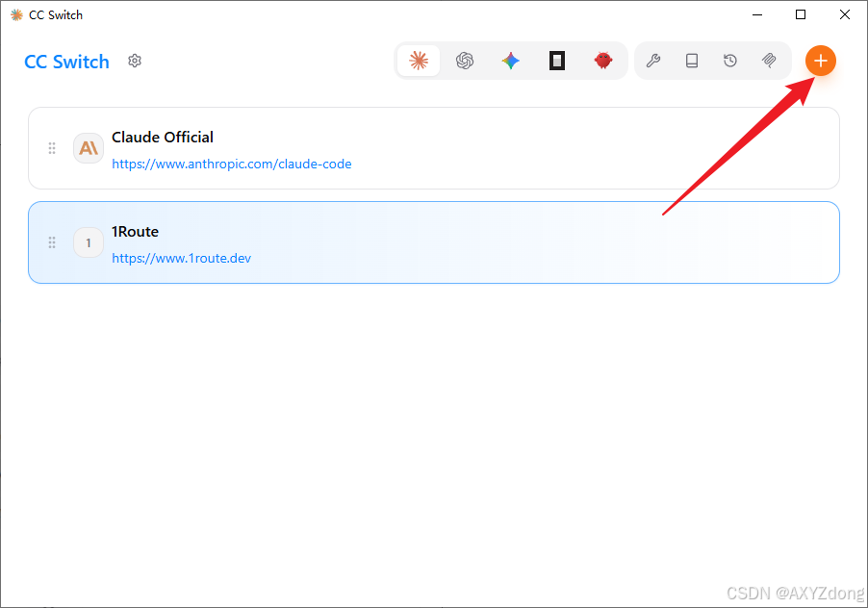Open the anthropic.com claude-code link

(x=231, y=164)
